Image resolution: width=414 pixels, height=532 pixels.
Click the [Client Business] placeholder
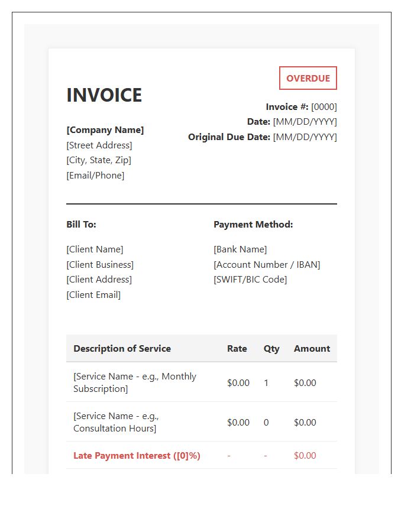tap(100, 265)
